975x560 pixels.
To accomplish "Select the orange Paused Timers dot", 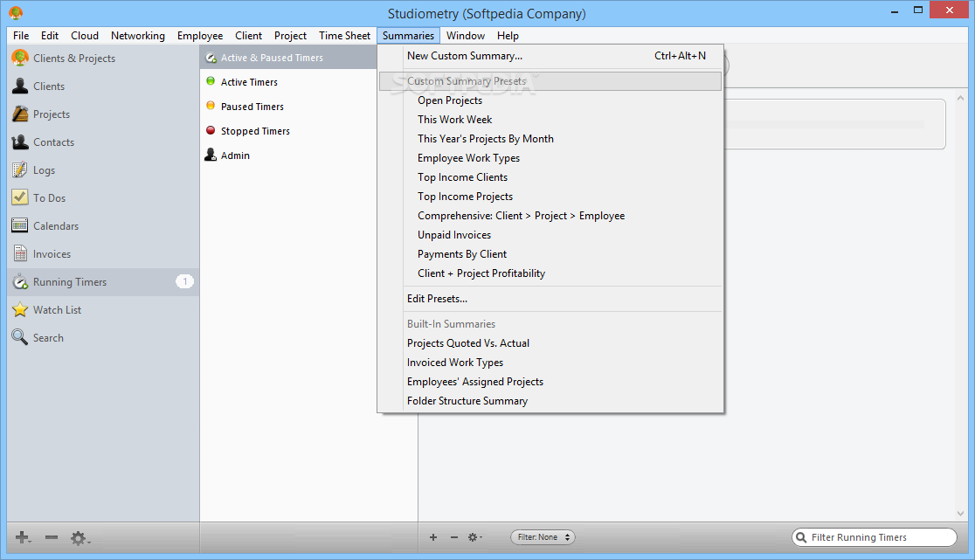I will click(211, 106).
